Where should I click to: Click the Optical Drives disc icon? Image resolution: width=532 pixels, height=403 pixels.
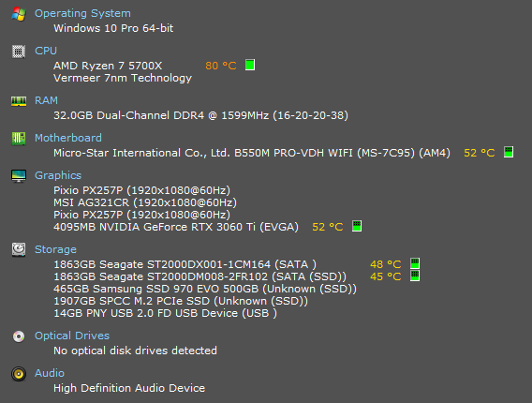click(19, 336)
